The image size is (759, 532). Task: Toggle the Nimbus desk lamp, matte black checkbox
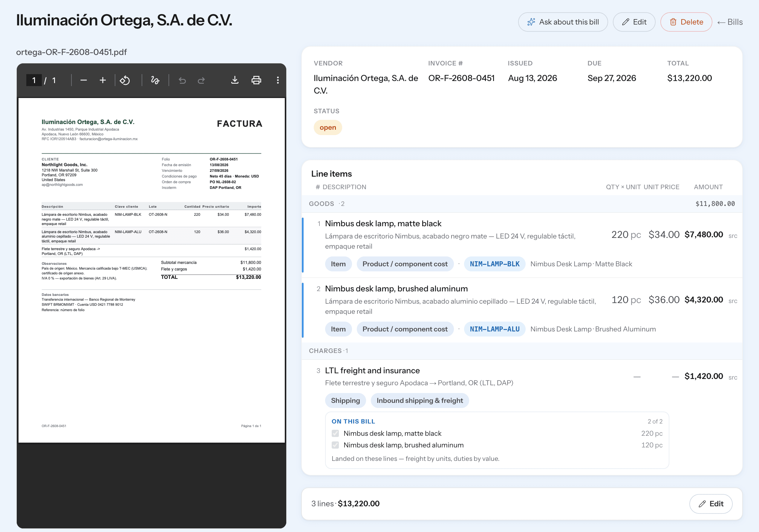click(335, 433)
